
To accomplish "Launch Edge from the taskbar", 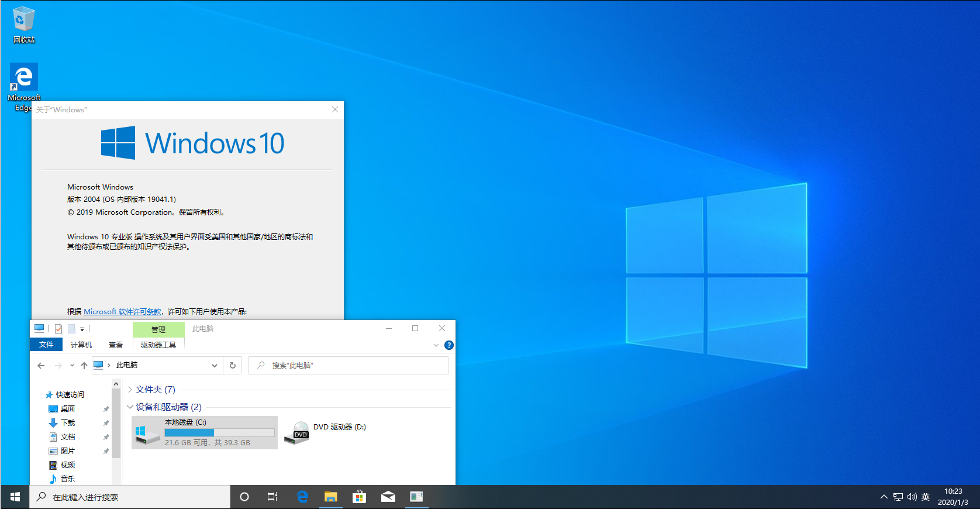I will (x=302, y=497).
